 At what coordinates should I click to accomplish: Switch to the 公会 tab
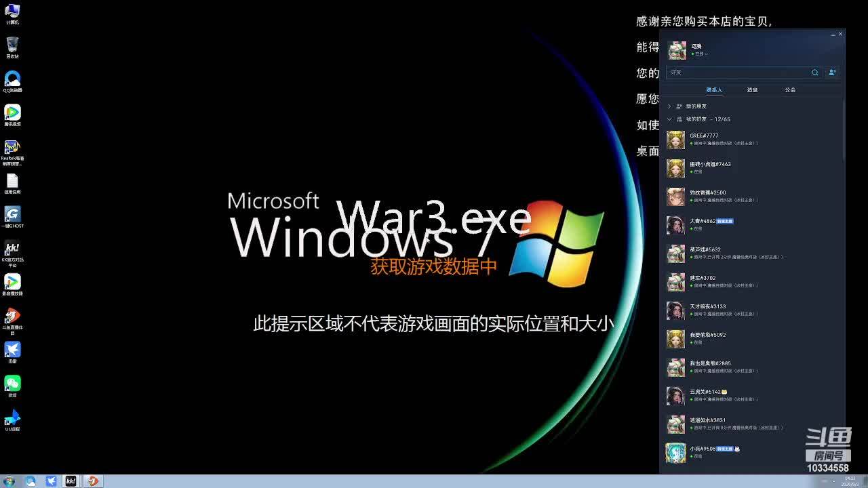pos(790,89)
